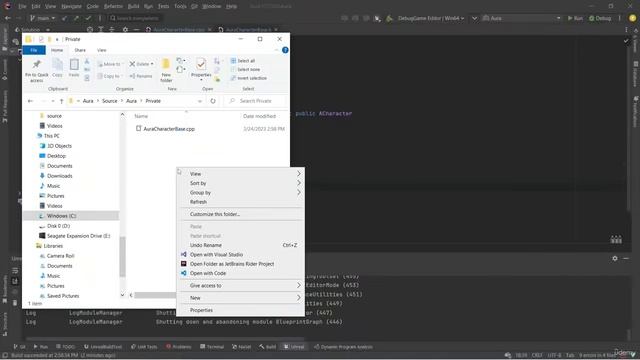Click Explorer back navigation arrow

tap(31, 101)
